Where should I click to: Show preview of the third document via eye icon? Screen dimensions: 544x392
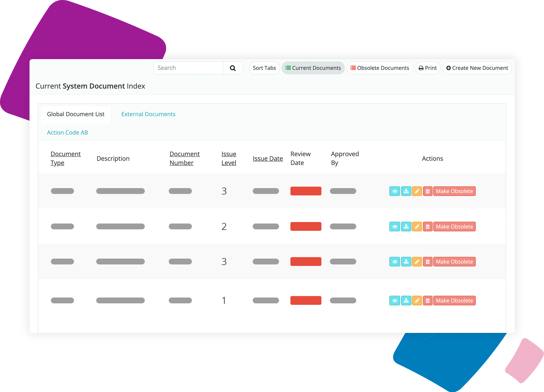[395, 262]
